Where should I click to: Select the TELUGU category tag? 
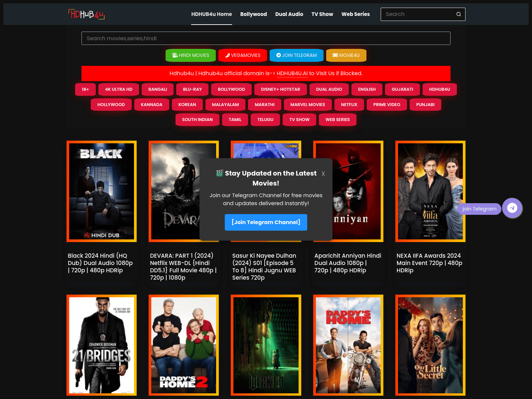point(265,120)
